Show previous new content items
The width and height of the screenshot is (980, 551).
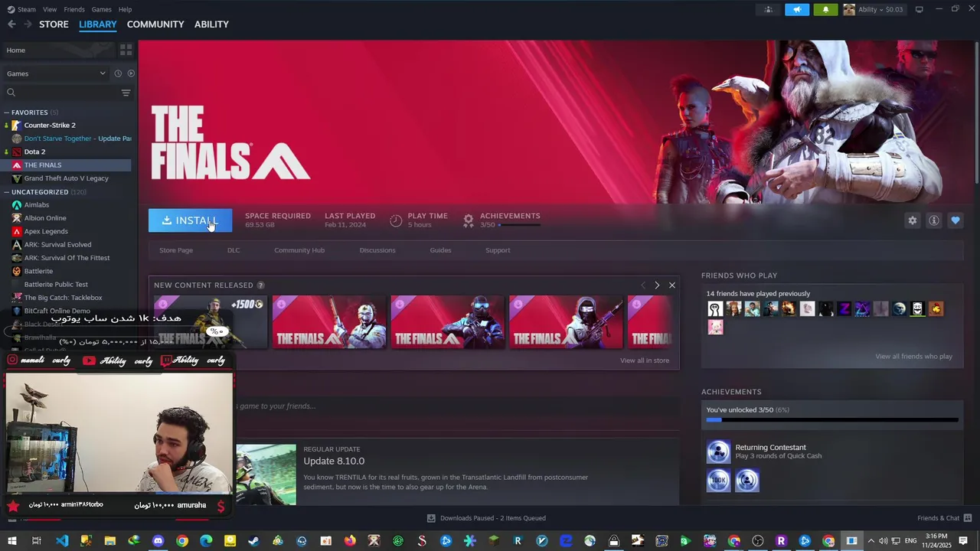643,285
